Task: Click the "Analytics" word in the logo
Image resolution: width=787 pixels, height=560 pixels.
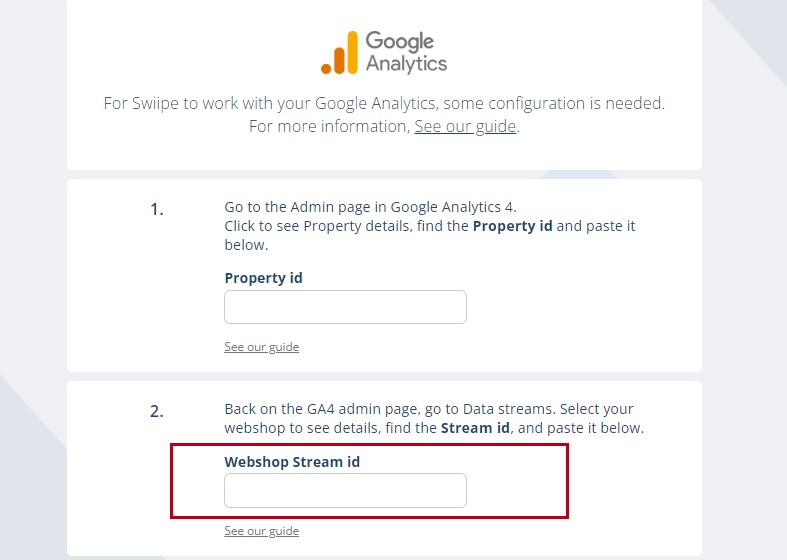Action: click(x=406, y=64)
